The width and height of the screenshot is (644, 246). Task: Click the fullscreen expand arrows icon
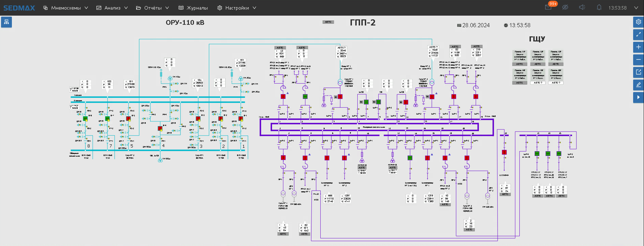pos(638,34)
